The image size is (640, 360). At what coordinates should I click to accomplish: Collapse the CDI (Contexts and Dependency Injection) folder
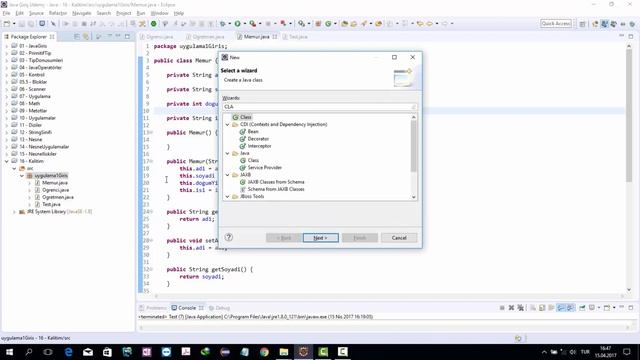pyautogui.click(x=227, y=124)
